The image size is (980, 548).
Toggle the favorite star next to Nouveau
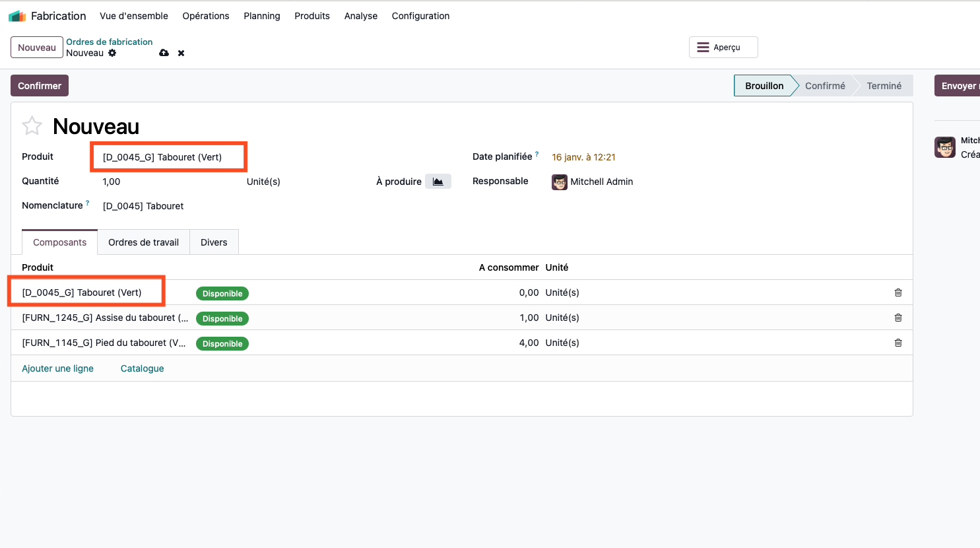coord(32,125)
